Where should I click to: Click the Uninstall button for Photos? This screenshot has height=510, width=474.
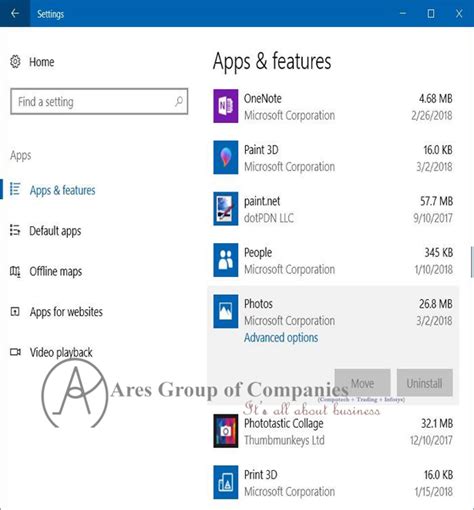(x=425, y=383)
